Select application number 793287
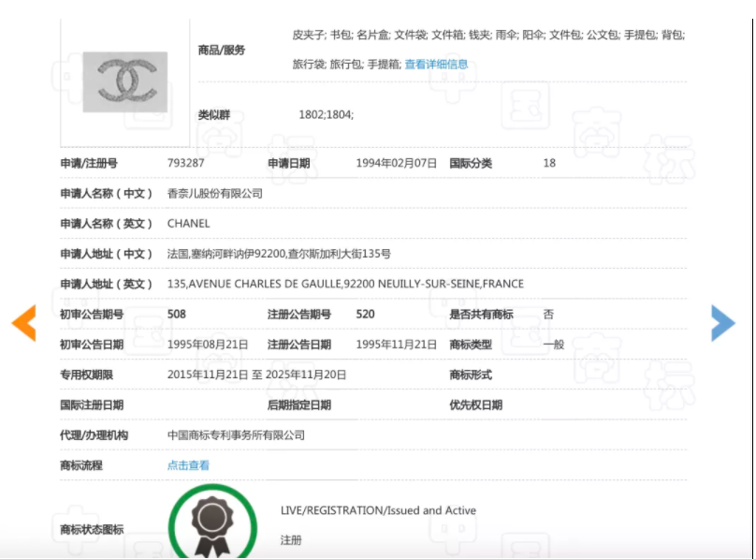This screenshot has height=559, width=756. 185,163
